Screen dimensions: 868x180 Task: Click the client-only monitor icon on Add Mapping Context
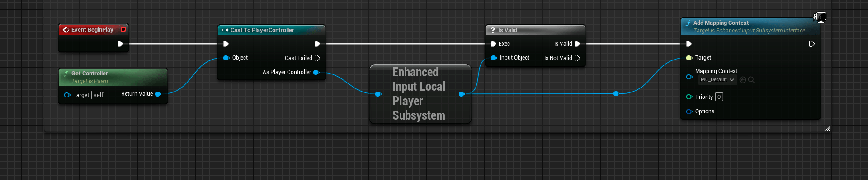coord(821,17)
